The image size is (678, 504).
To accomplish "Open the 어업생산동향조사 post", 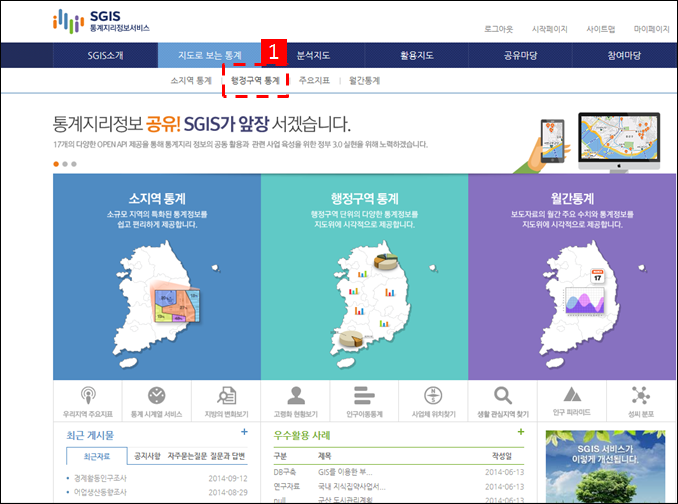I will tap(100, 492).
